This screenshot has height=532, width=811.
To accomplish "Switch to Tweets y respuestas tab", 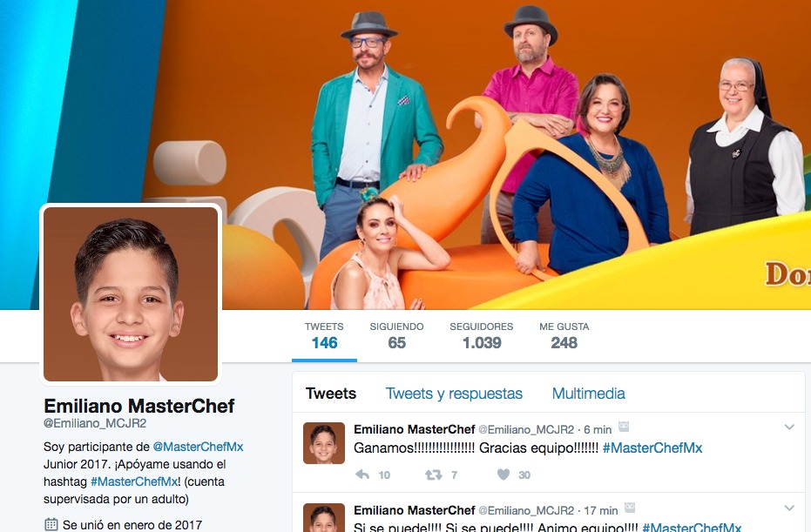I will tap(454, 394).
